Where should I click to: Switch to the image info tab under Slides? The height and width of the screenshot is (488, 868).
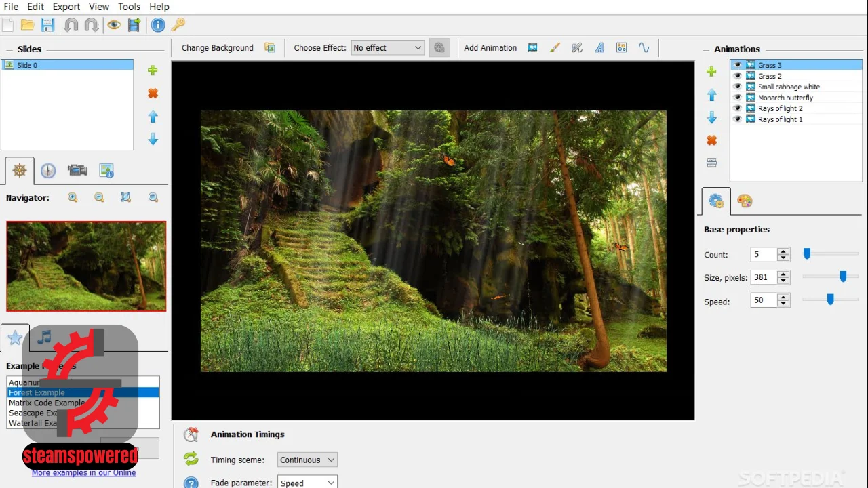pos(106,170)
